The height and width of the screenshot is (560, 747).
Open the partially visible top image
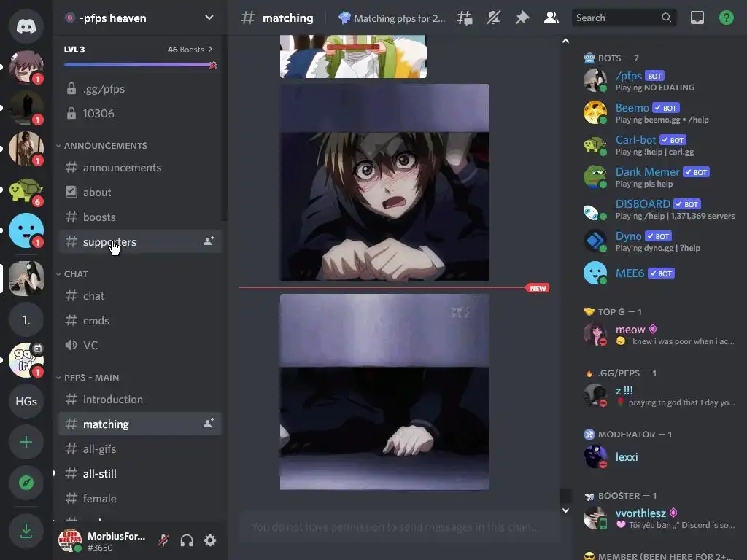tap(353, 56)
